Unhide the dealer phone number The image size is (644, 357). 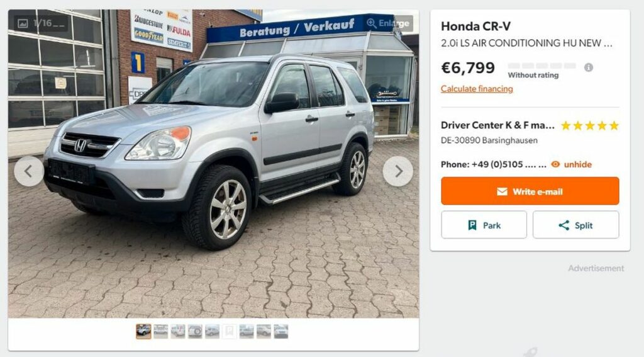pos(571,164)
